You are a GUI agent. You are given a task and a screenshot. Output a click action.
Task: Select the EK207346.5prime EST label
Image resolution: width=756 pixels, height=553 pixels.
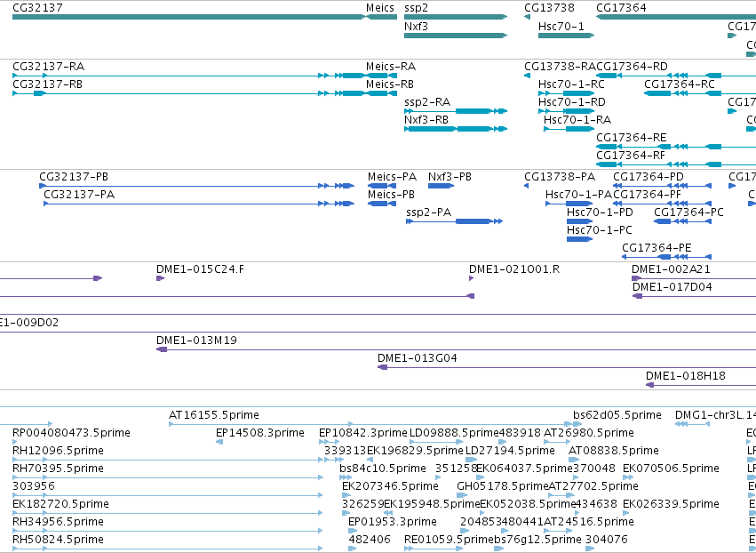(391, 486)
